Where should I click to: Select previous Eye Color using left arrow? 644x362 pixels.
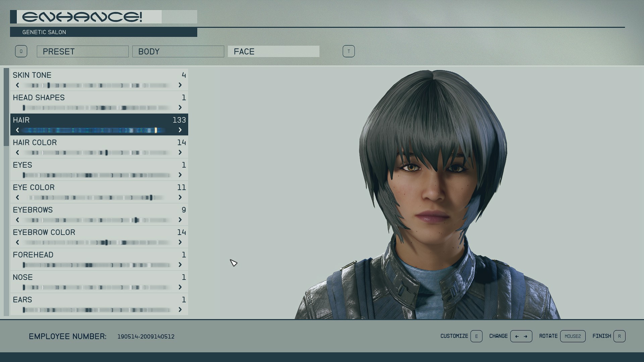click(17, 197)
